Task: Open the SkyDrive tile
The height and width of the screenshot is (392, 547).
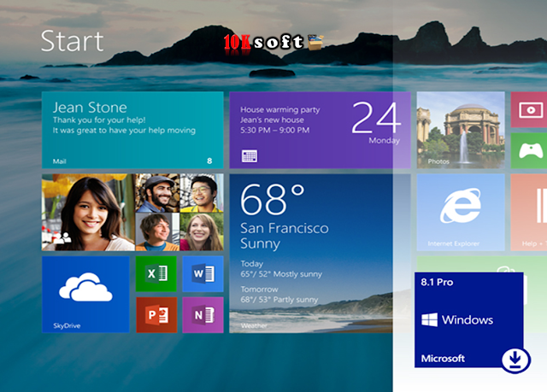Action: 85,295
